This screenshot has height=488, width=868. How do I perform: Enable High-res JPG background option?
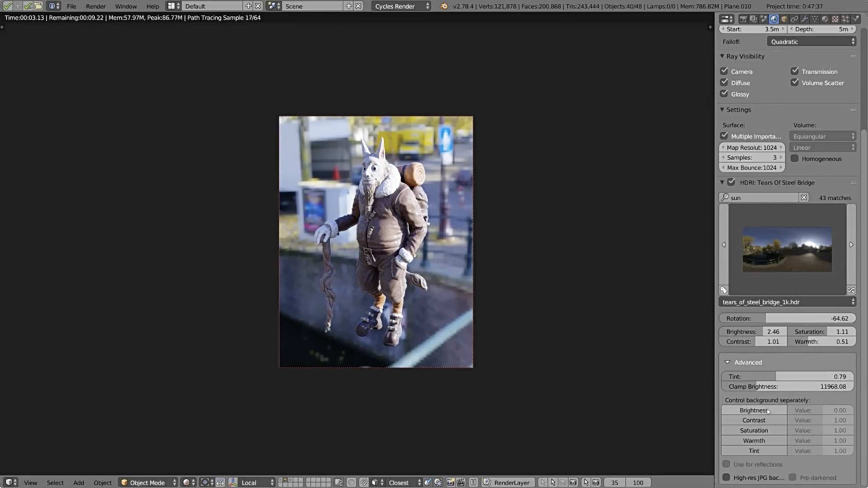coord(726,477)
